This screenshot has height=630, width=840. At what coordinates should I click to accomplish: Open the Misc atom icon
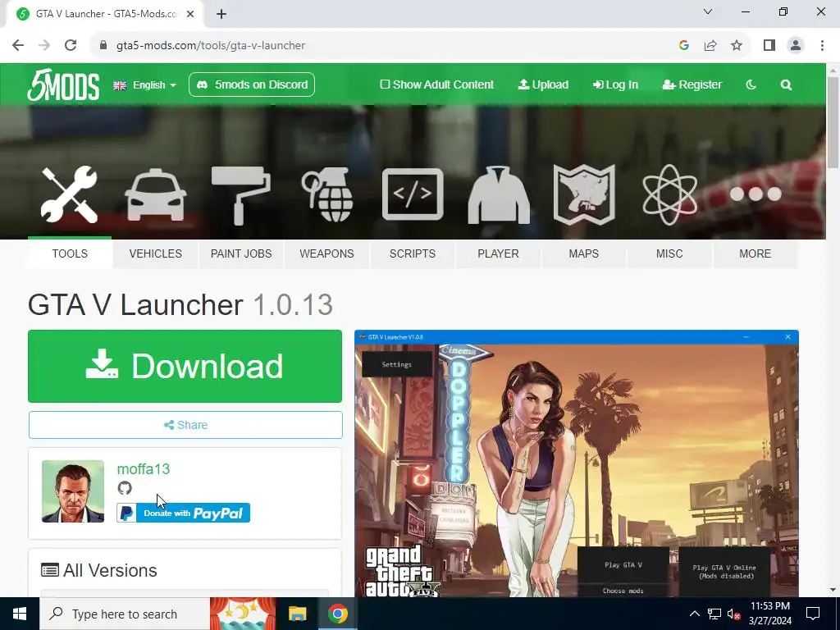pos(669,195)
